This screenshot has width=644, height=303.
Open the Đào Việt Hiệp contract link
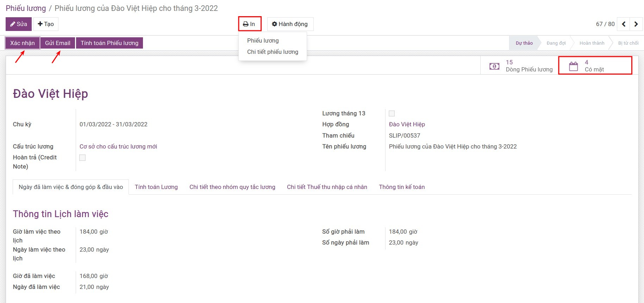tap(407, 124)
